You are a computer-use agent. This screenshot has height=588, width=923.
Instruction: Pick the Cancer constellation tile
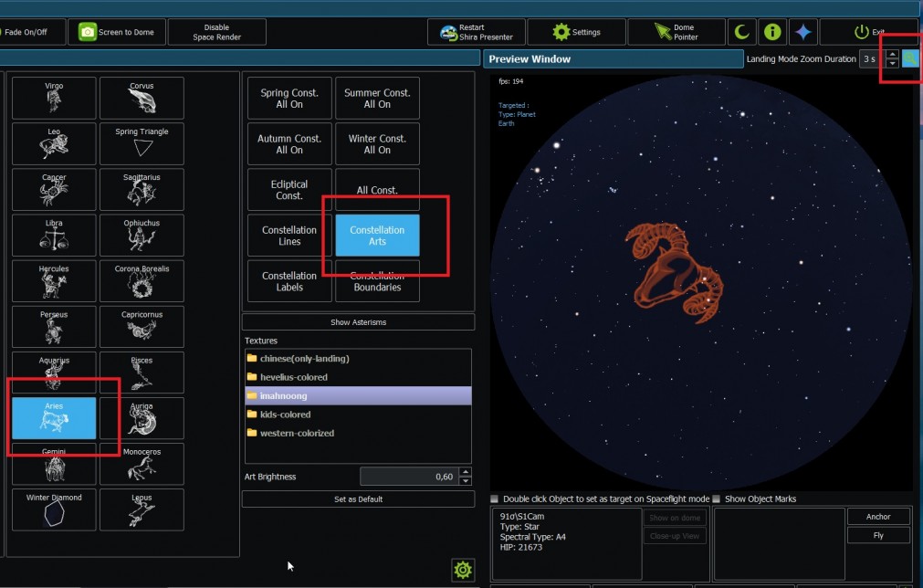(54, 190)
